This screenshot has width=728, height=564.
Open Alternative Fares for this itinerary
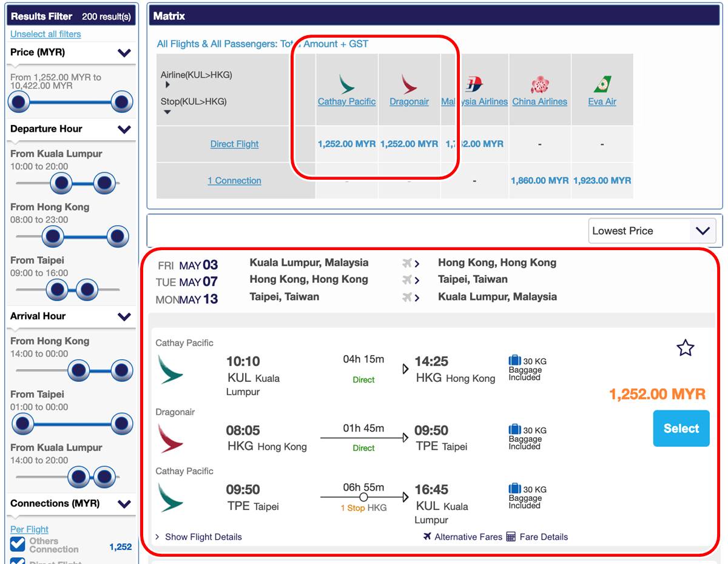coord(468,537)
